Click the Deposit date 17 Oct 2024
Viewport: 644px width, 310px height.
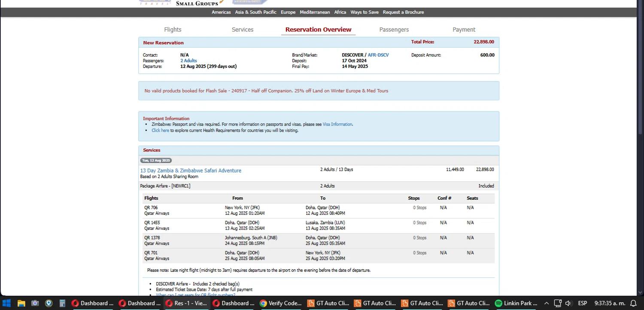pyautogui.click(x=354, y=61)
